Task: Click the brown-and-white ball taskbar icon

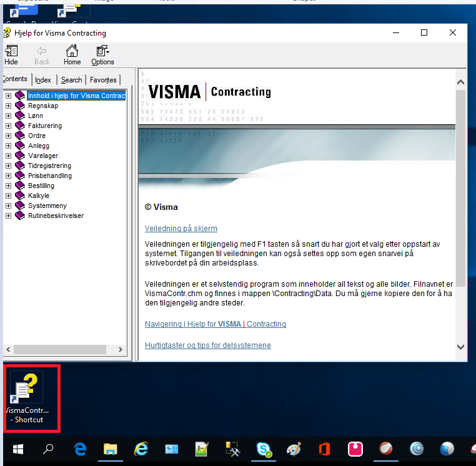Action: click(386, 449)
